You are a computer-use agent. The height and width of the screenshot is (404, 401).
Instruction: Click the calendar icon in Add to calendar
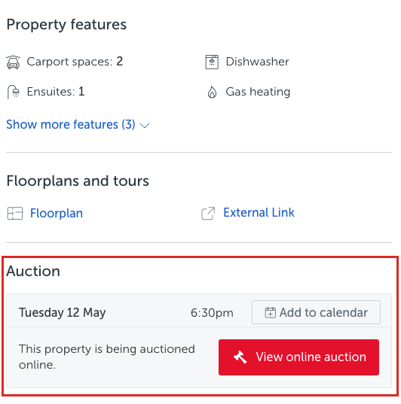270,312
